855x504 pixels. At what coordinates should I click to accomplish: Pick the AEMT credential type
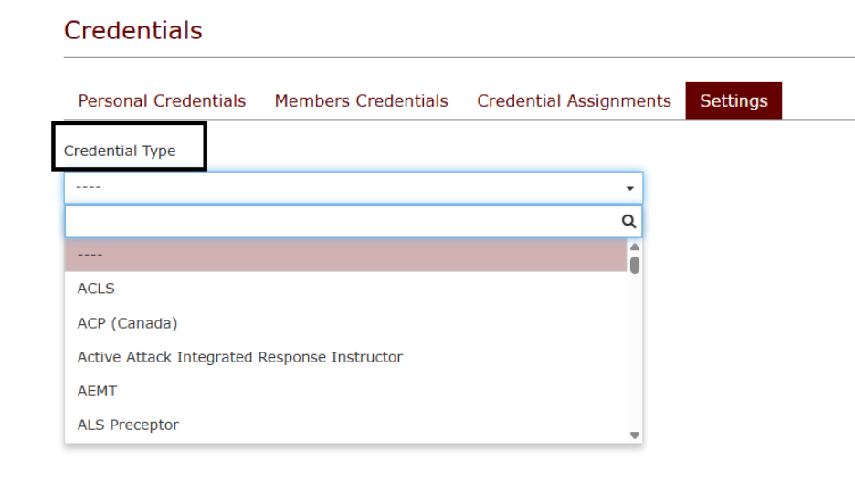(x=345, y=391)
